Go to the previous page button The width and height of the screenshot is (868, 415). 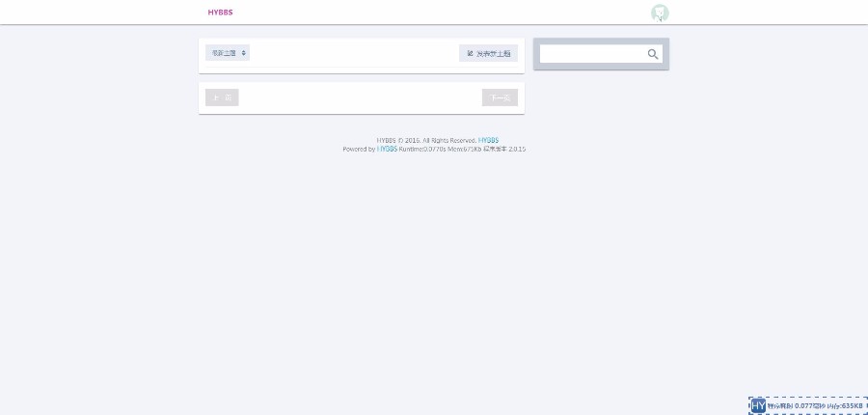(x=222, y=97)
